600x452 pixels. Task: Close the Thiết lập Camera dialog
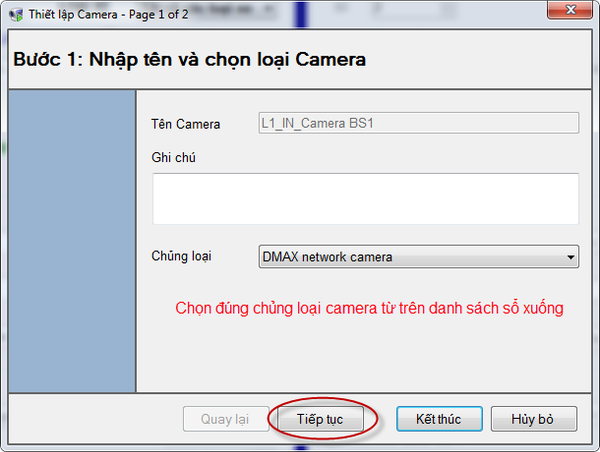570,10
